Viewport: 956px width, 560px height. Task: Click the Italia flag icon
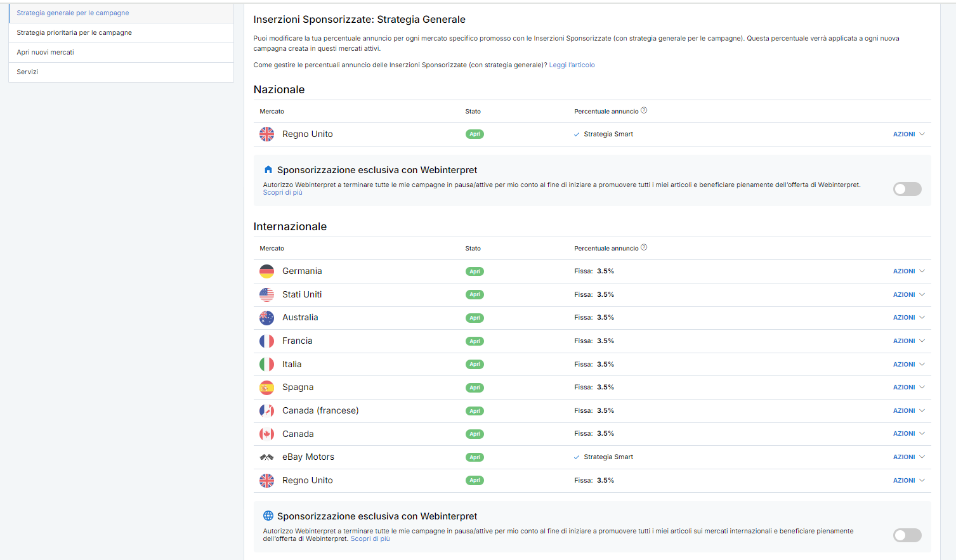pyautogui.click(x=266, y=364)
